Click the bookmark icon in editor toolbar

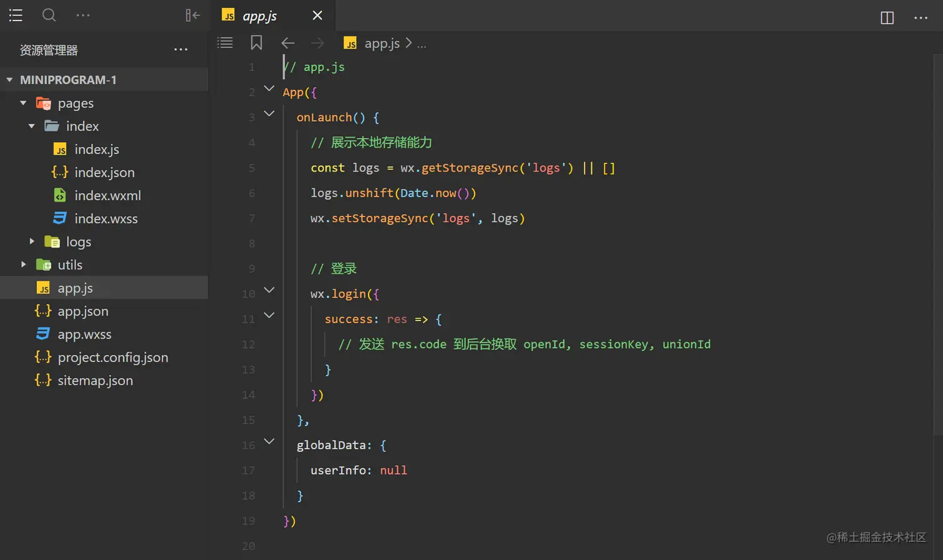click(x=256, y=43)
